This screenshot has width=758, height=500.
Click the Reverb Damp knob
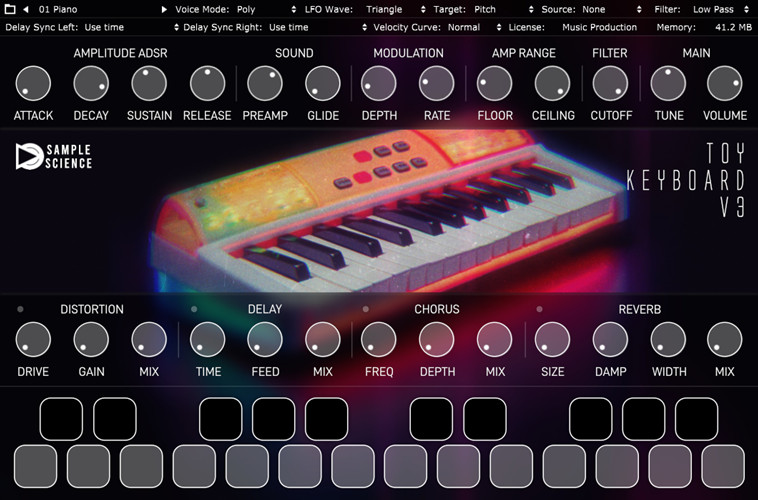point(610,340)
